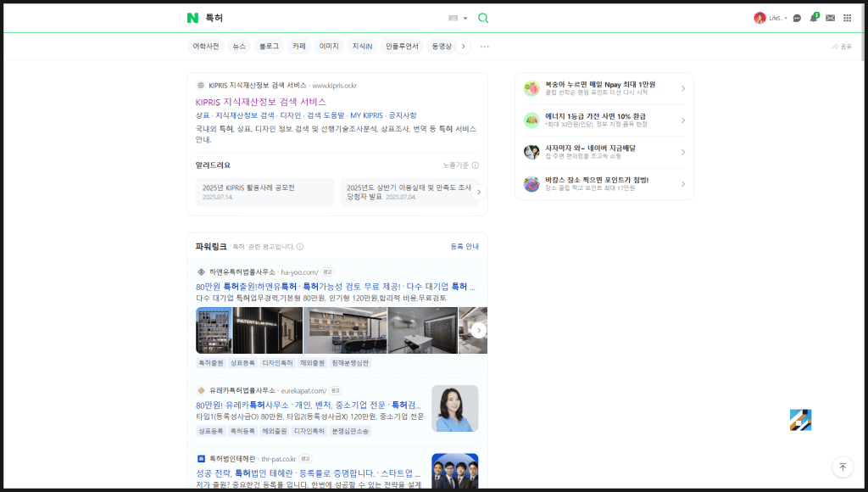
Task: Click the scroll-to-top arrow button
Action: (842, 467)
